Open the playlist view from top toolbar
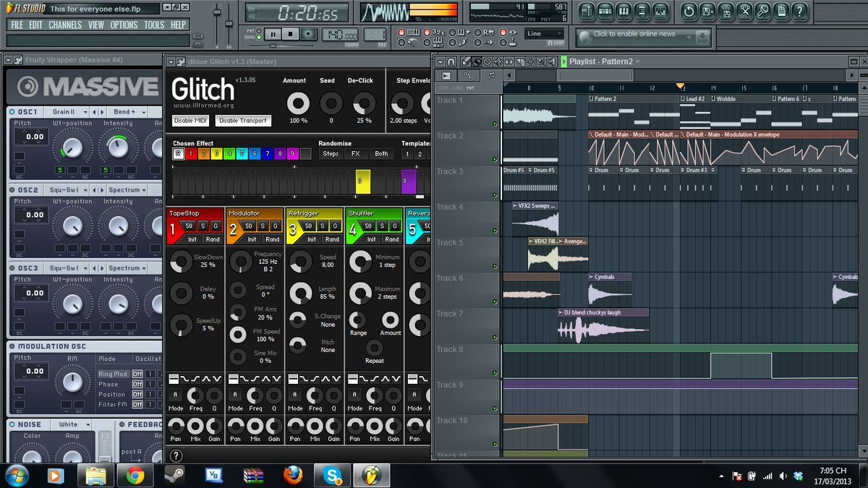 click(587, 11)
